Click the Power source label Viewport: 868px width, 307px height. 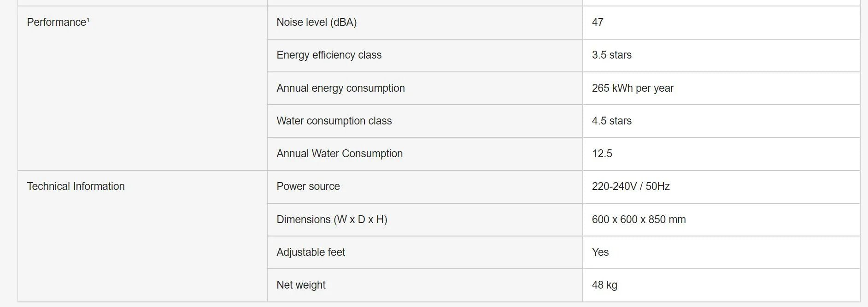(x=308, y=186)
